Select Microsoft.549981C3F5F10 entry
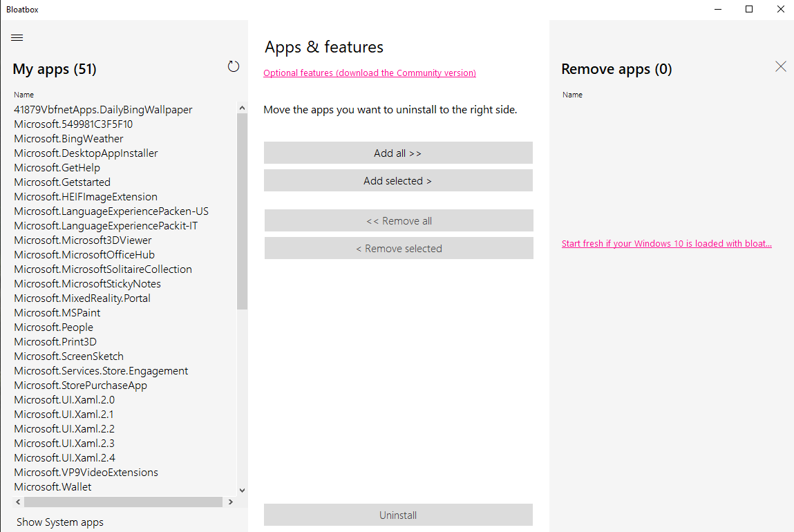This screenshot has width=794, height=532. tap(73, 124)
